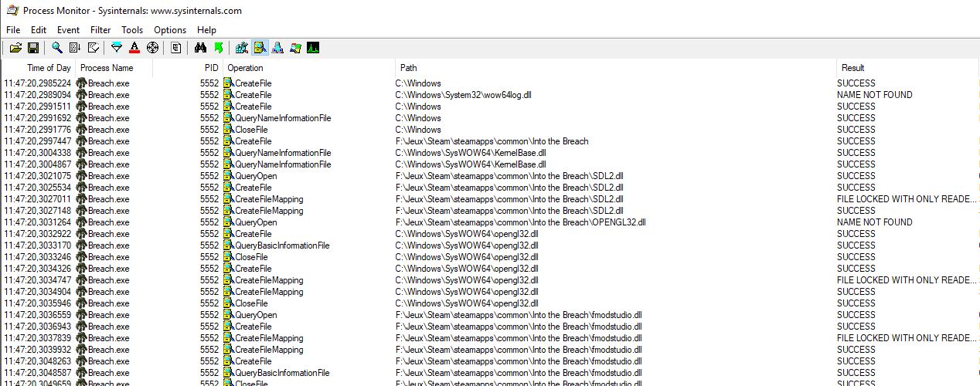This screenshot has width=980, height=386.
Task: Select SDL2.dll path in row 11:47:20,3025534
Action: (x=509, y=188)
